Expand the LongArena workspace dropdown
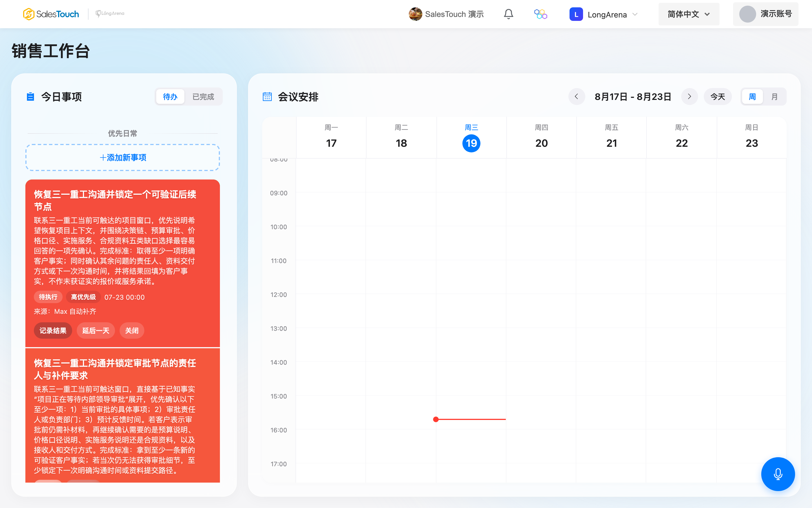Screen dimensions: 812x508 [x=604, y=14]
